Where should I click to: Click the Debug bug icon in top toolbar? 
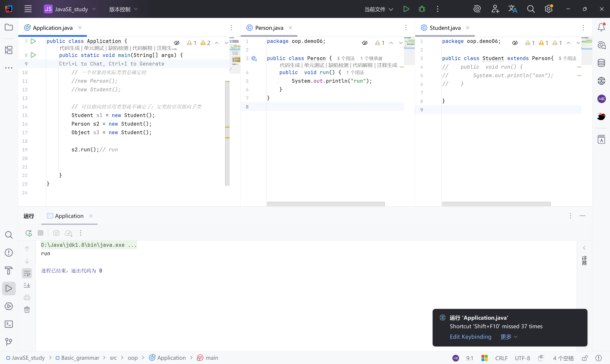coord(422,9)
